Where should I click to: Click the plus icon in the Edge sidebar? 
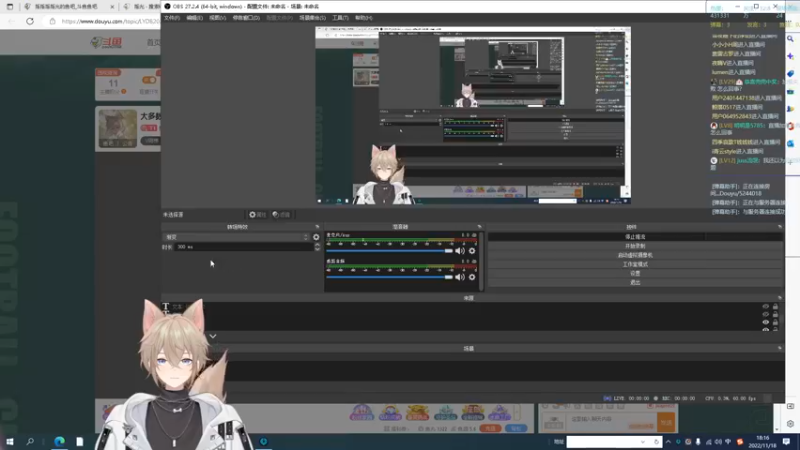coord(790,162)
